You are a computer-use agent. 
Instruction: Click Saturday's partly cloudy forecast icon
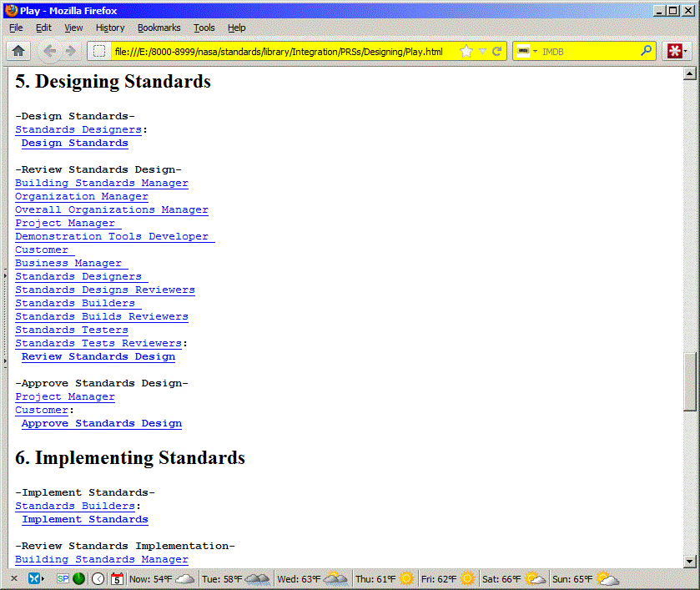pos(536,579)
